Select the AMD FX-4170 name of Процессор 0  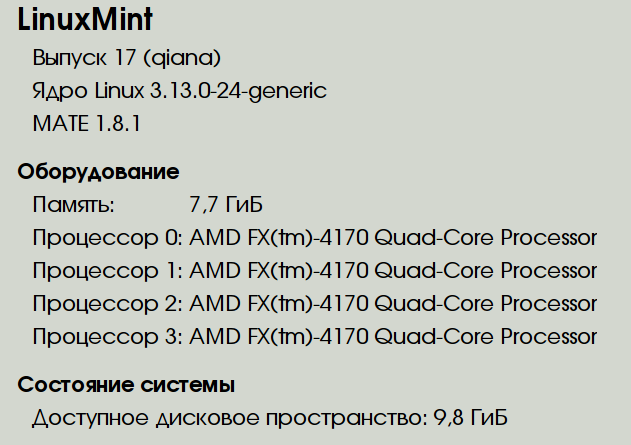click(393, 238)
